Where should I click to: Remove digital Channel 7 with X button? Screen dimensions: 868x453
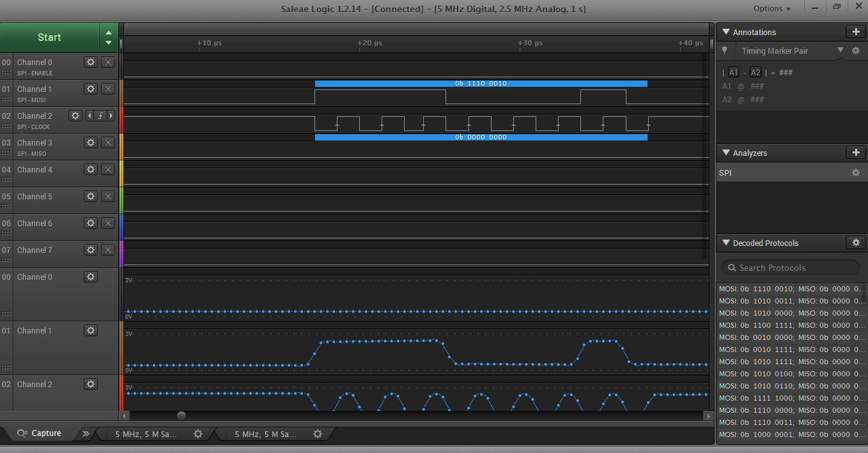[108, 250]
